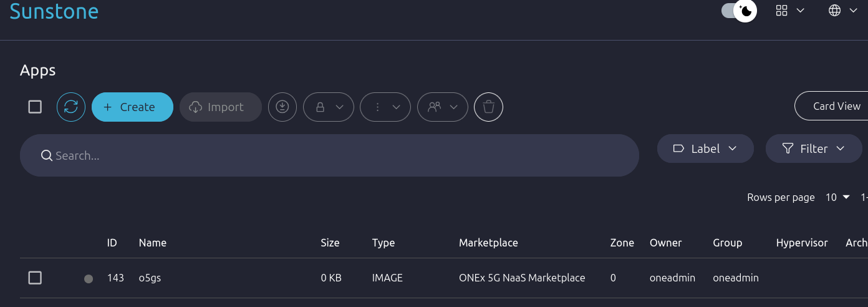This screenshot has width=868, height=307.
Task: Expand the Filter dropdown
Action: [x=813, y=149]
